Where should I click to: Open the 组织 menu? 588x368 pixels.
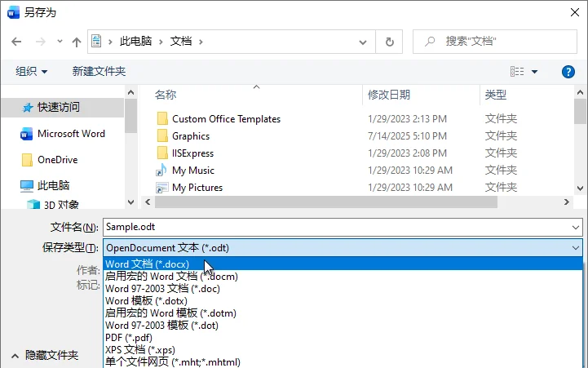click(x=32, y=71)
